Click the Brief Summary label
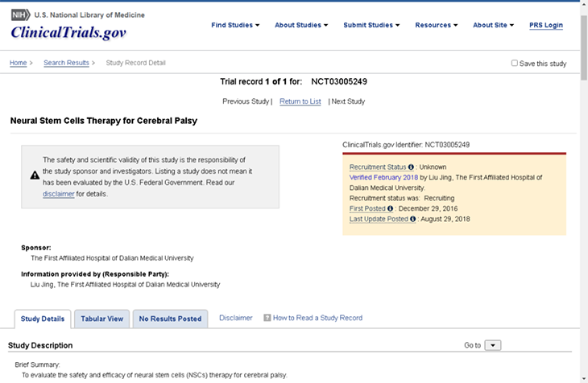Viewport: 588px width, 383px height. click(x=37, y=364)
